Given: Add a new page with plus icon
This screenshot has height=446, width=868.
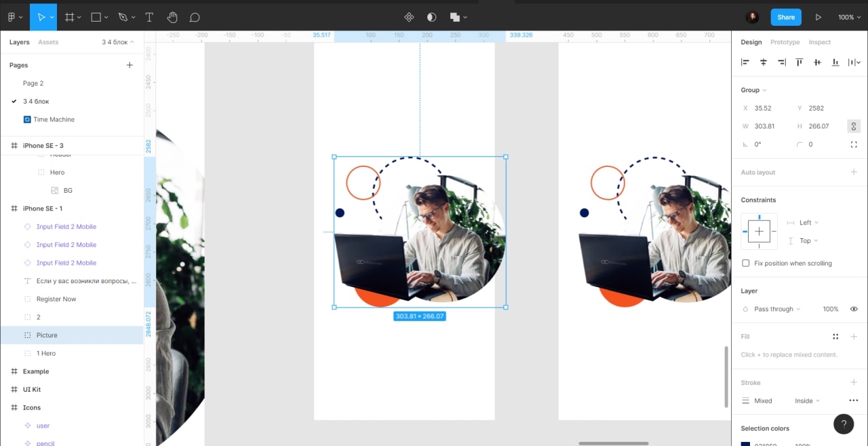Looking at the screenshot, I should (130, 65).
